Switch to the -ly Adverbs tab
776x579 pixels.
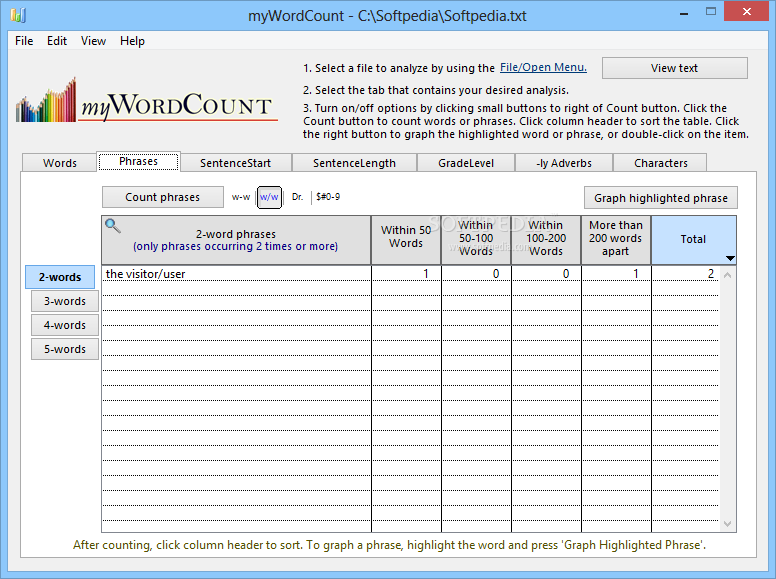pos(564,163)
